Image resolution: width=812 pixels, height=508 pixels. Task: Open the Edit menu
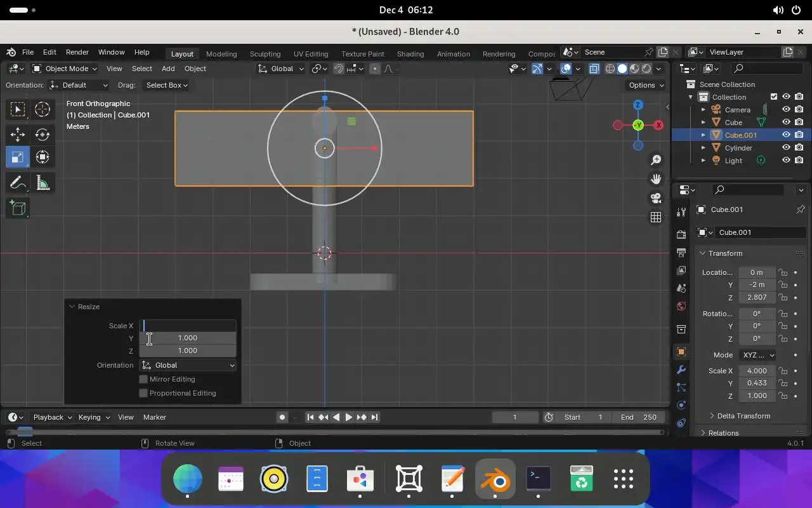[49, 52]
